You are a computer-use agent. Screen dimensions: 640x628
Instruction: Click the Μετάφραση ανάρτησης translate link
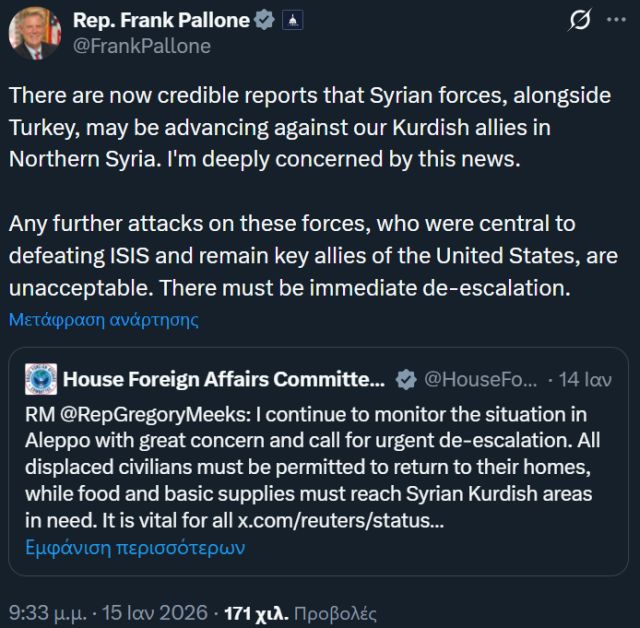click(104, 320)
